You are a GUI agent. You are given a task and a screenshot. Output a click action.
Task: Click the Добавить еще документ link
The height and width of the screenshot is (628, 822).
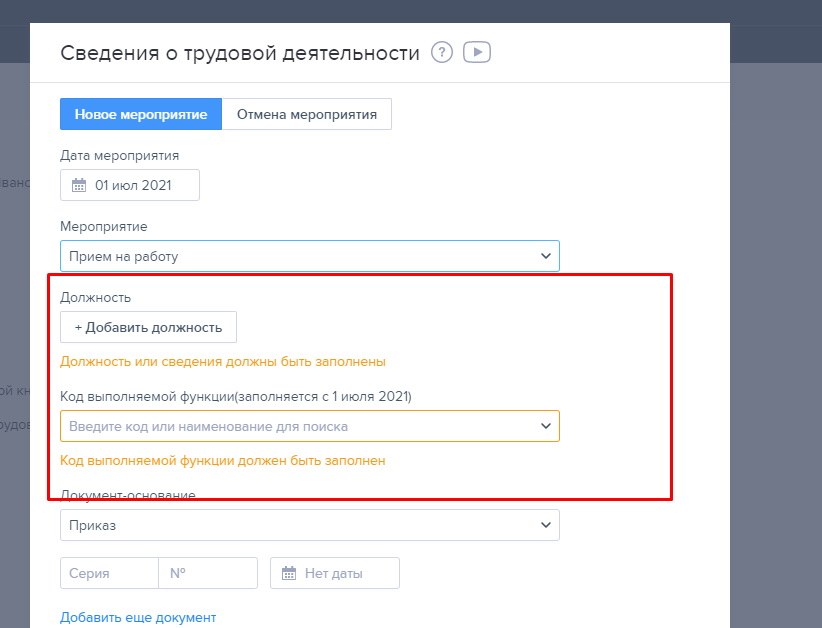[138, 618]
